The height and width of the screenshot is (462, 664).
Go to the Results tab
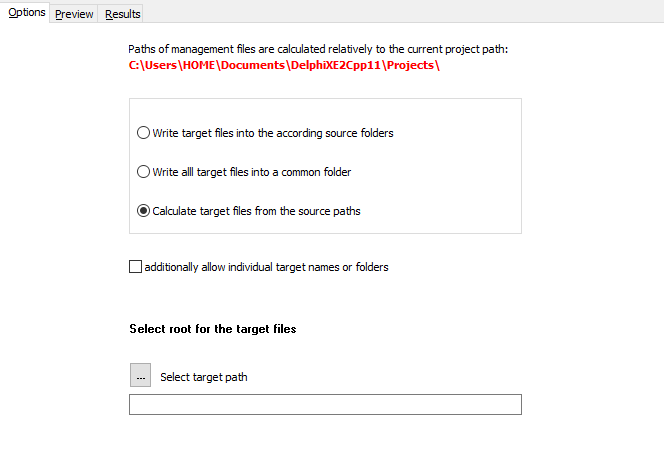[x=123, y=14]
